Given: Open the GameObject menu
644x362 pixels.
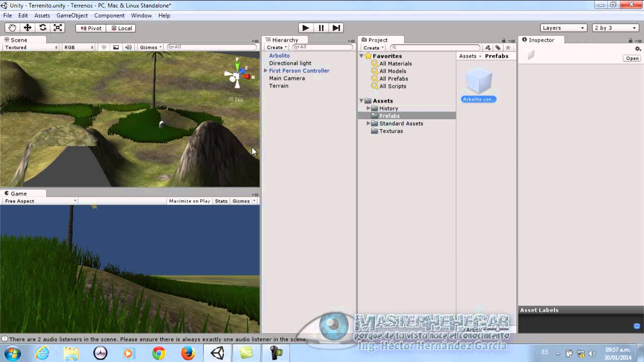Looking at the screenshot, I should point(72,16).
